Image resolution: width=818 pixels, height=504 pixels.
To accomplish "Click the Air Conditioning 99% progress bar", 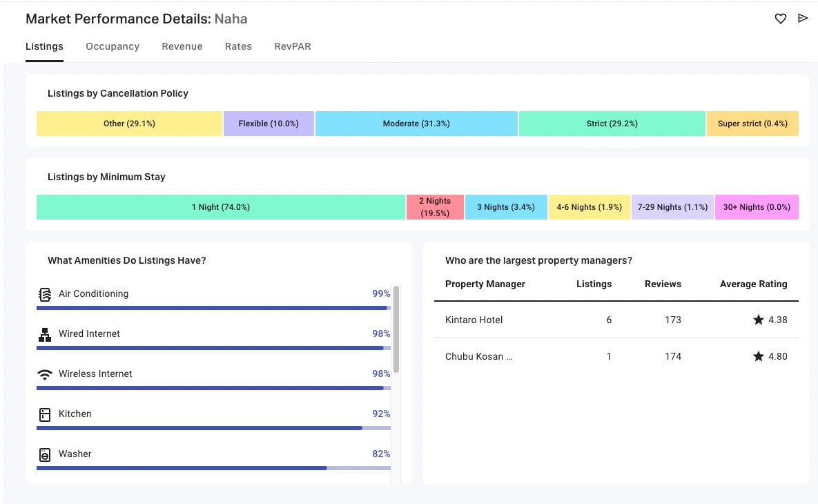I will 213,308.
